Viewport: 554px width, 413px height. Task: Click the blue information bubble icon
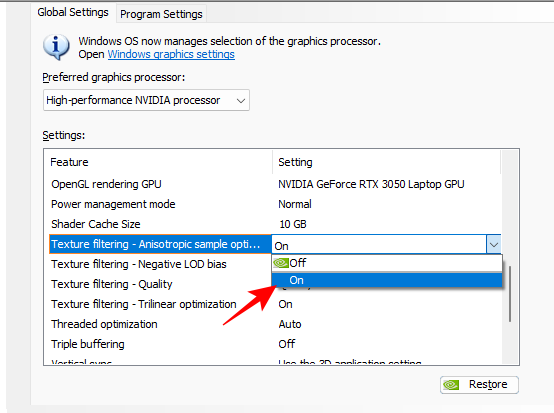pyautogui.click(x=56, y=47)
